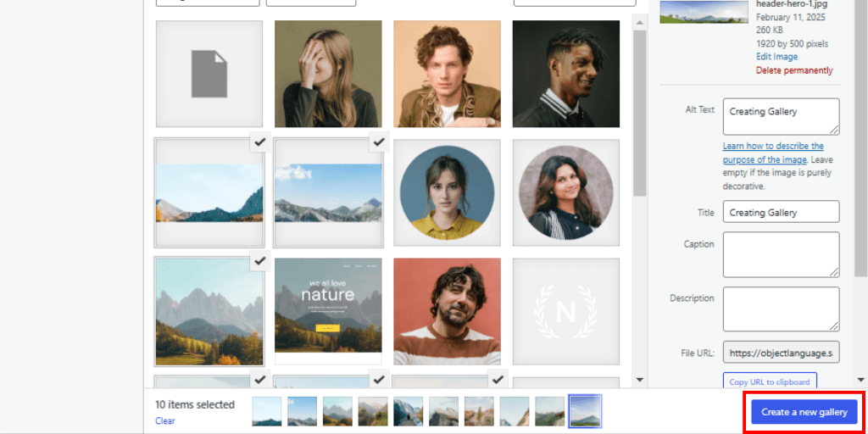
Task: Select the gray document file placeholder
Action: (209, 75)
